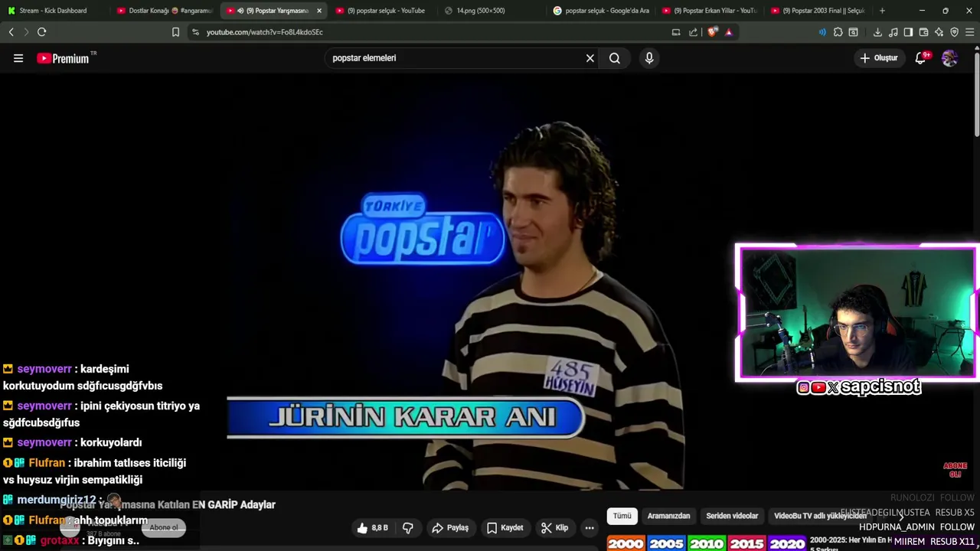Create a clip with Klip button
Image resolution: width=980 pixels, height=551 pixels.
[554, 528]
